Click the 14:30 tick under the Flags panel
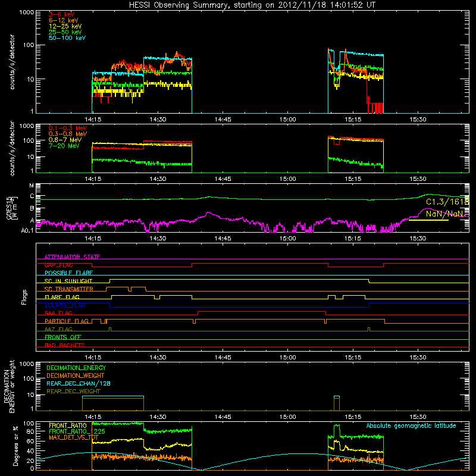The height and width of the screenshot is (476, 476). [158, 358]
